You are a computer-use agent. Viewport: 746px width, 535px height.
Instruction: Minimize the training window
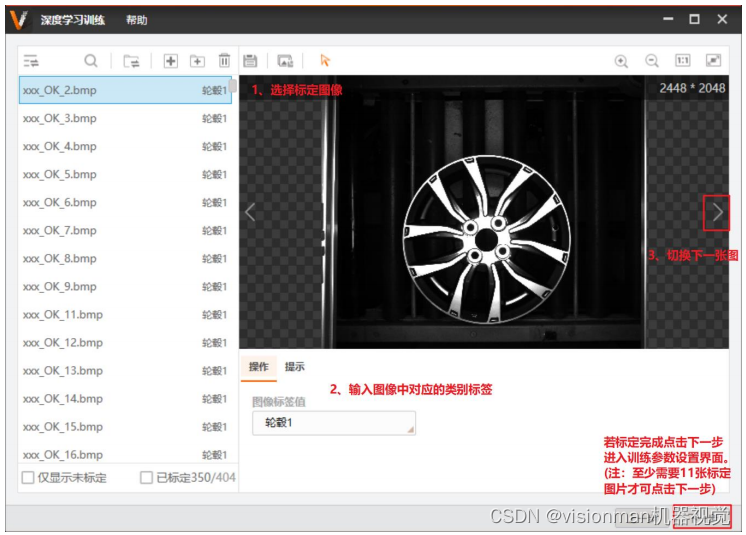tap(668, 19)
